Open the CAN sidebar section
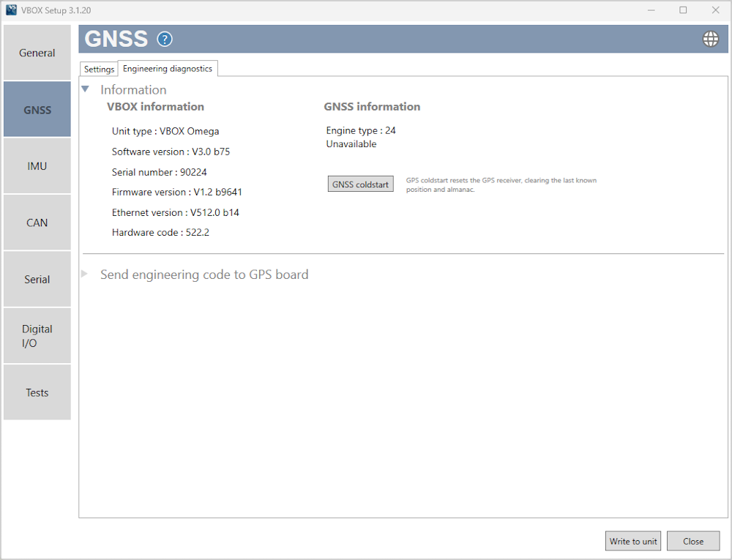The image size is (732, 560). click(x=37, y=223)
